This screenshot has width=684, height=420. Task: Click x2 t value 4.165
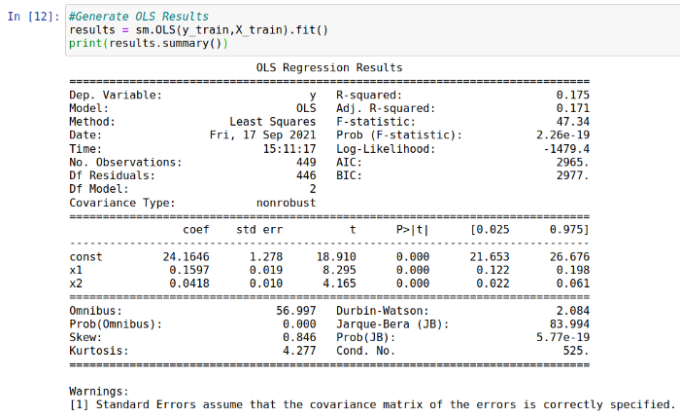point(339,283)
